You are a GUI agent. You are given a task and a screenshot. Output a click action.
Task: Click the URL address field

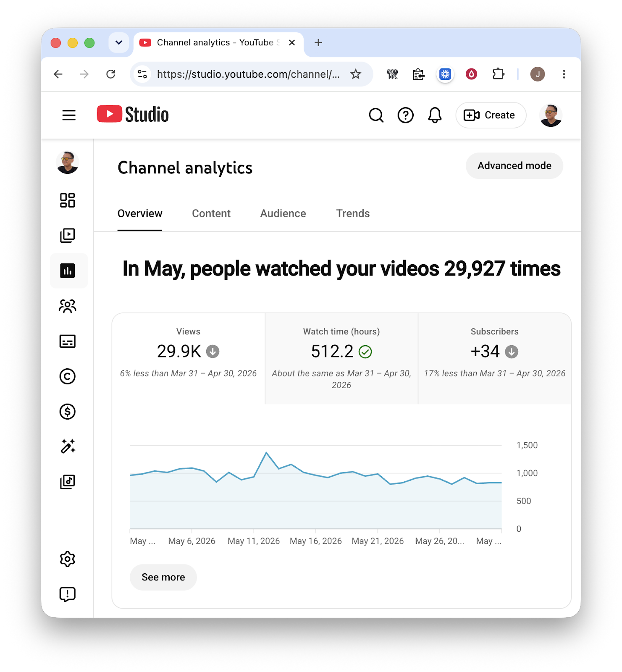[248, 74]
